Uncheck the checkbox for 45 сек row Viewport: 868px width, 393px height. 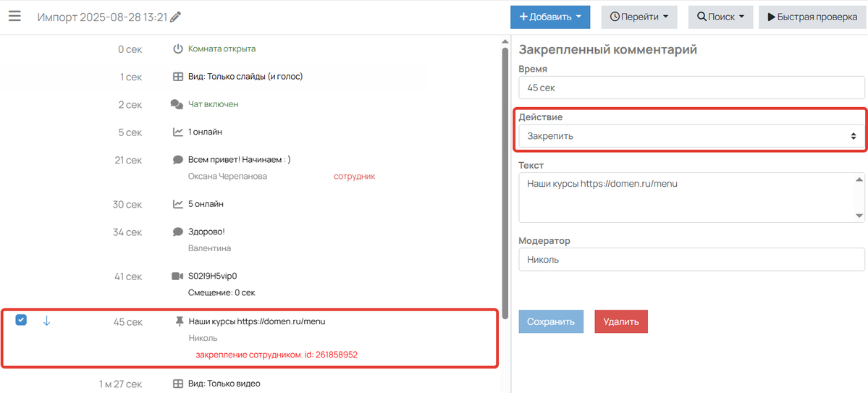21,320
